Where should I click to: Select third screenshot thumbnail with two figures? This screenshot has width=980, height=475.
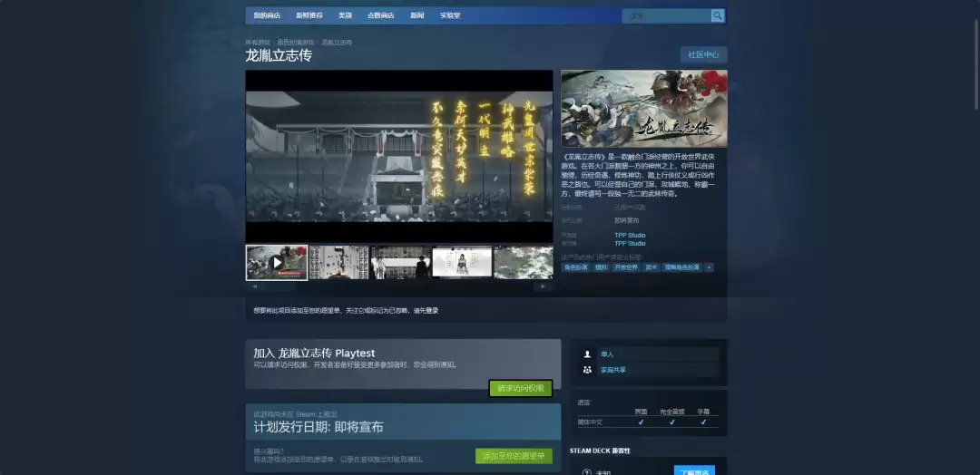[x=401, y=262]
